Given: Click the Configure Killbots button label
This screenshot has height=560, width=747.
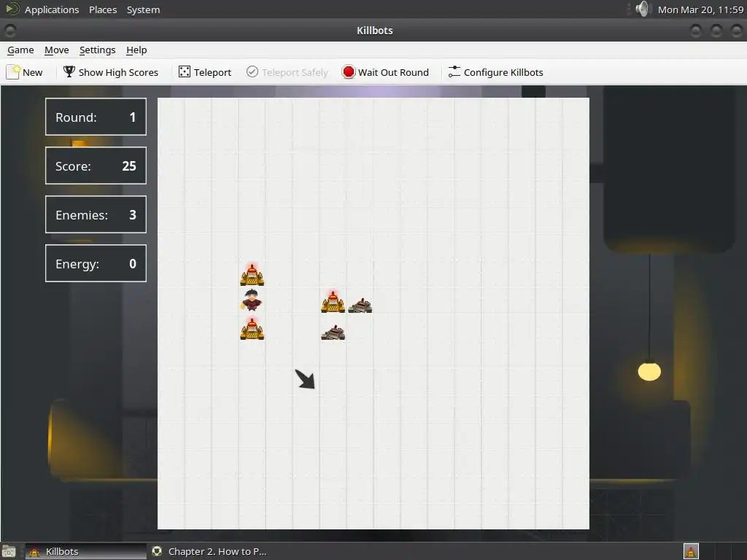Looking at the screenshot, I should point(503,72).
